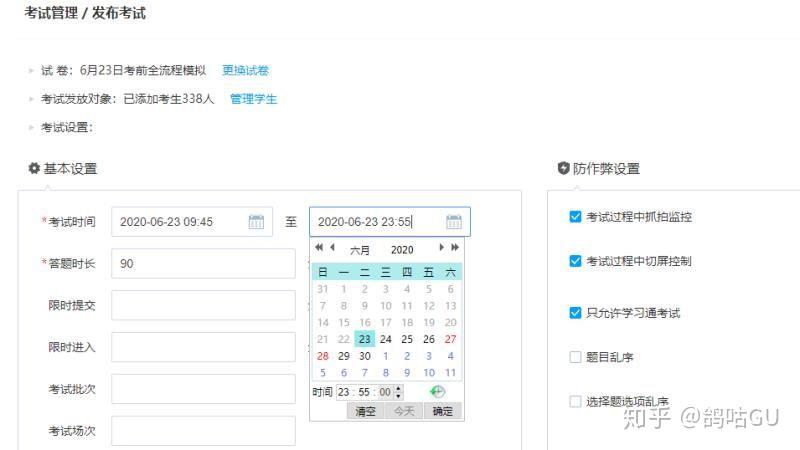The image size is (800, 450).
Task: Open calendar icon in start time field
Action: pos(256,222)
